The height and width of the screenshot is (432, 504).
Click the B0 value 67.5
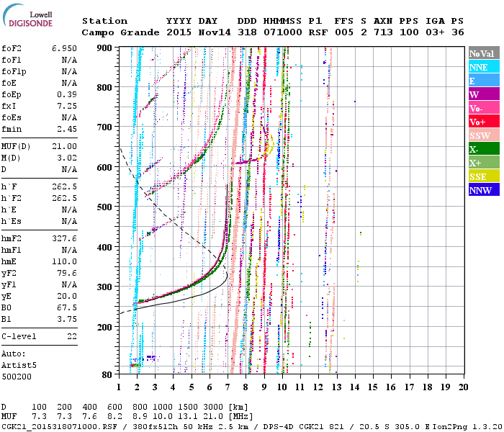(x=67, y=308)
